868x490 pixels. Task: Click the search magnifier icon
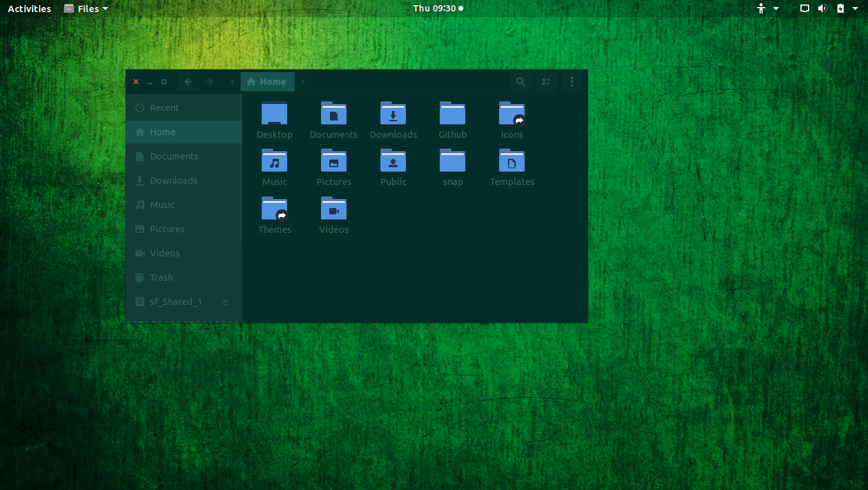pos(521,82)
